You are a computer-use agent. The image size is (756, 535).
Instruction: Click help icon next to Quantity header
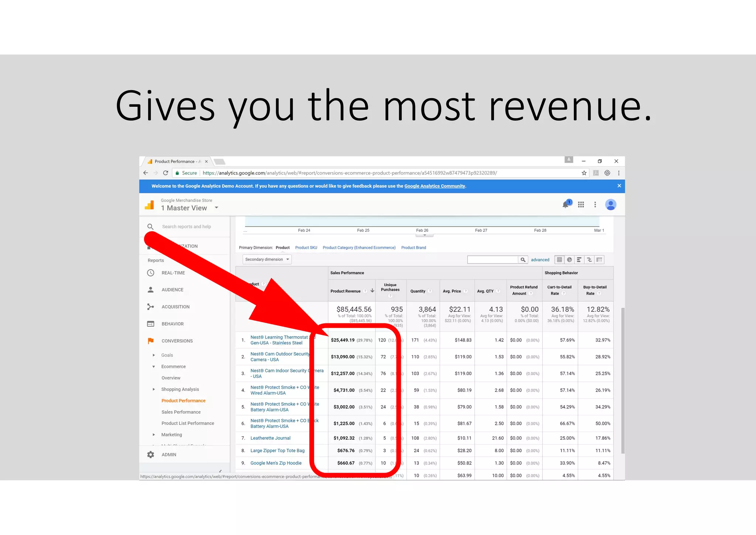430,291
